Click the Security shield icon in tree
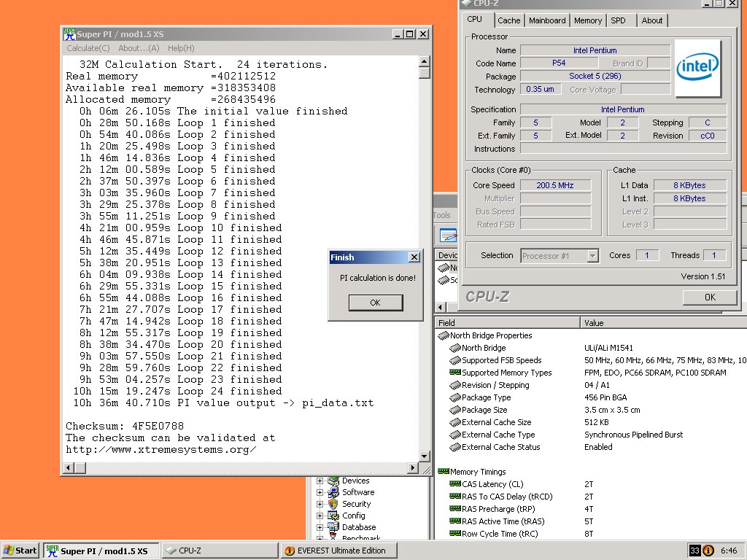The image size is (747, 560). (333, 504)
